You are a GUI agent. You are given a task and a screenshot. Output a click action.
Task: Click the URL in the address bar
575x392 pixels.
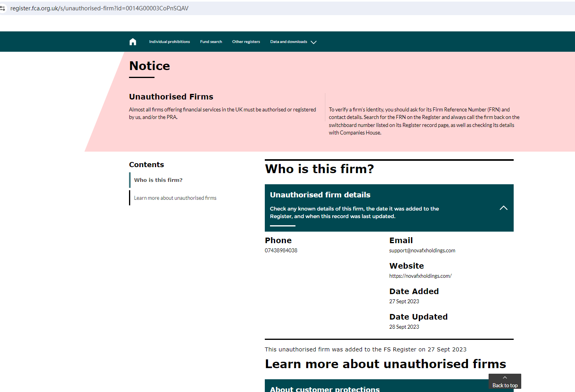(100, 8)
